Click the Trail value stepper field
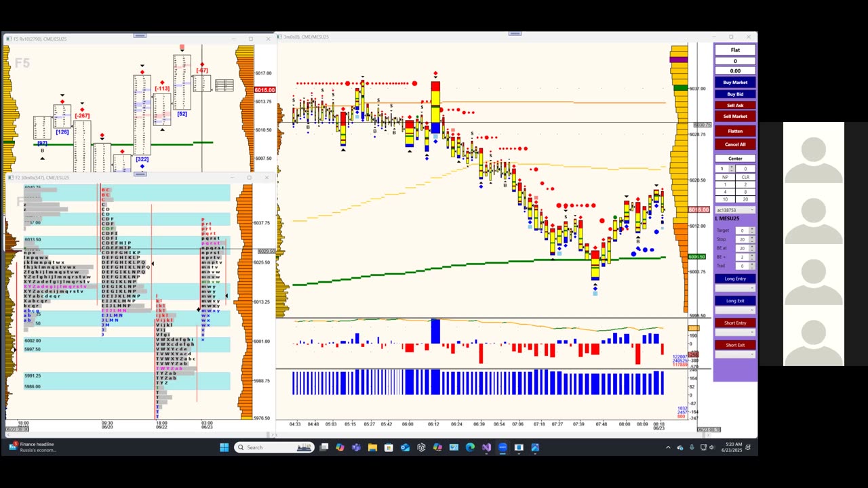The height and width of the screenshot is (488, 868). [745, 266]
